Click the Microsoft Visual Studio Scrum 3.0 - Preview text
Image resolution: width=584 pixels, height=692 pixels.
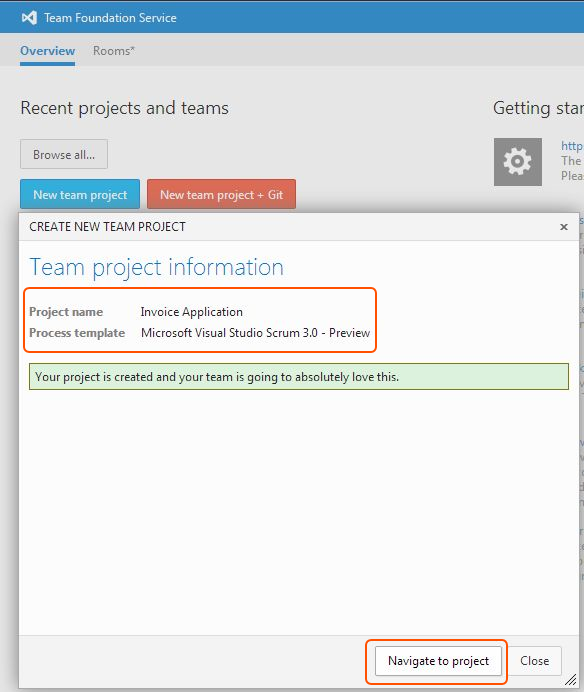[256, 333]
